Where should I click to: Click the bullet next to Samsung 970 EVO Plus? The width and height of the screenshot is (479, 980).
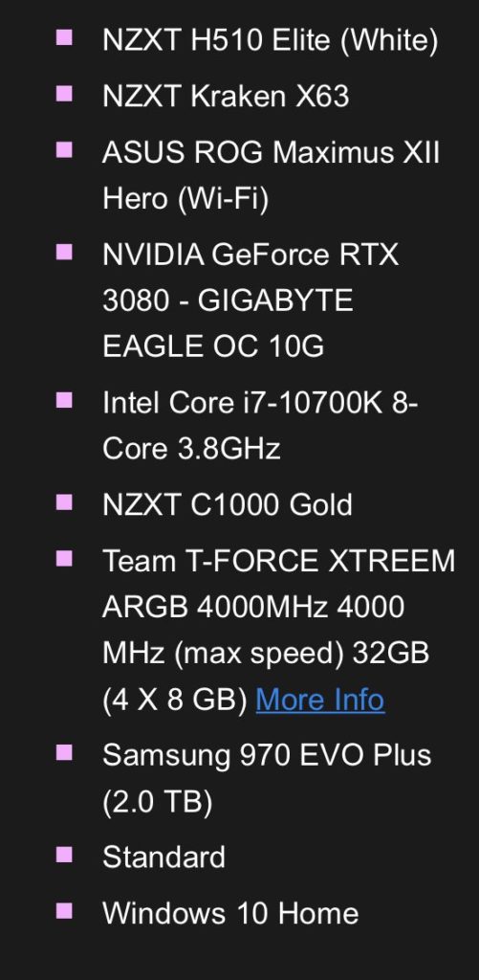click(x=64, y=752)
